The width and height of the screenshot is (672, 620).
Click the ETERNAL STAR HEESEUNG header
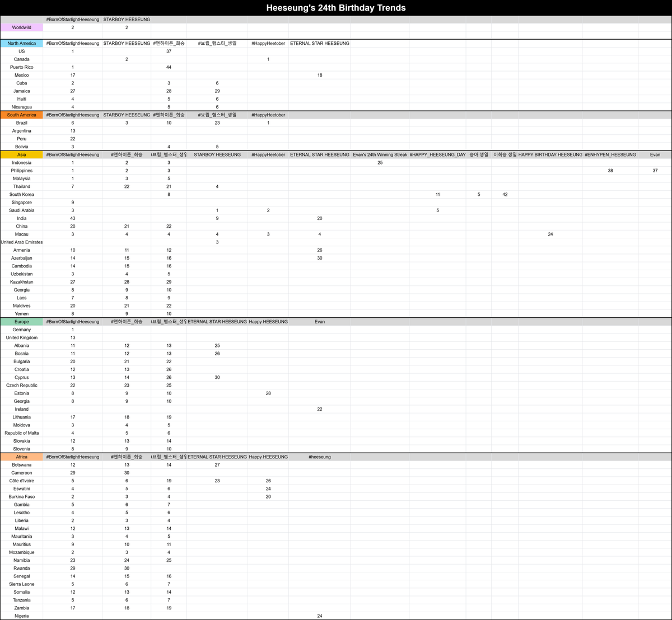point(319,43)
